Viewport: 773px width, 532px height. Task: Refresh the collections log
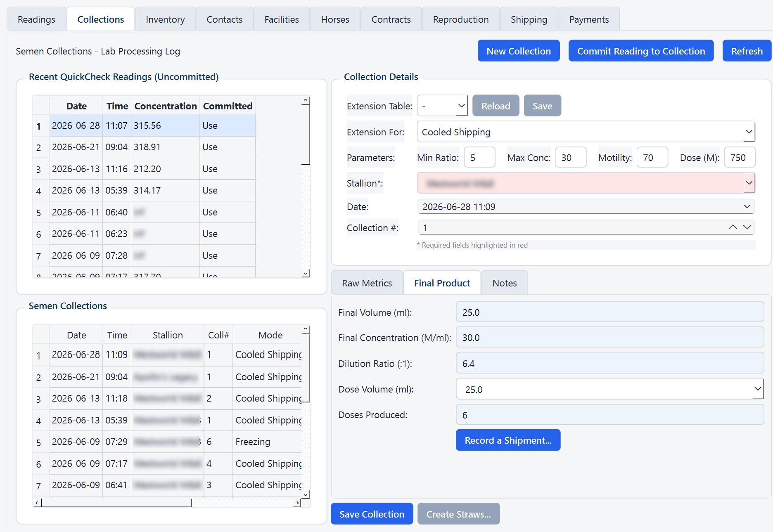[x=747, y=51]
